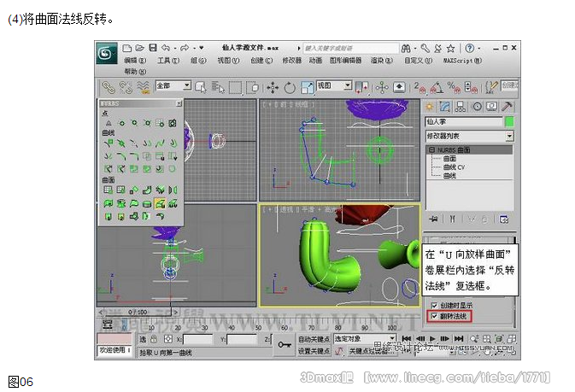Click the New file icon

(x=127, y=48)
